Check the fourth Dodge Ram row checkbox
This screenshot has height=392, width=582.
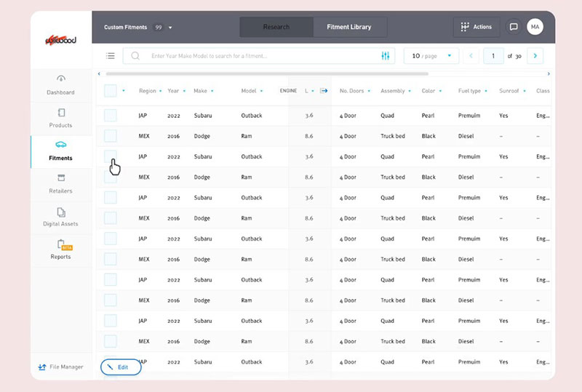tap(111, 259)
